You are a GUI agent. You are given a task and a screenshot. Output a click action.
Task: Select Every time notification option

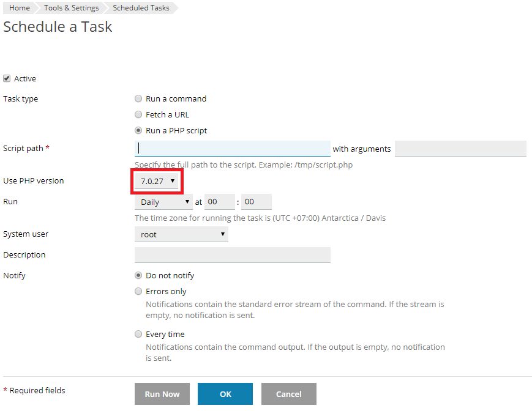pos(138,334)
